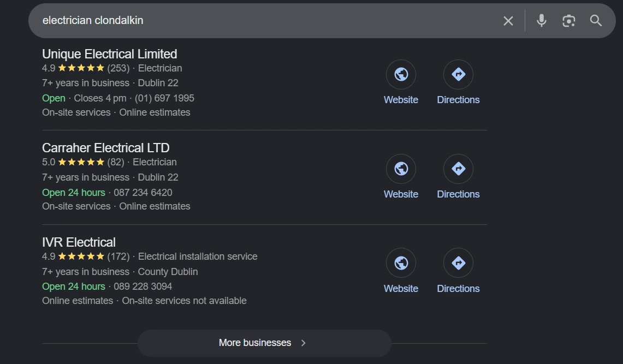Open the Unique Electrical Limited listing title
Viewport: 623px width, 364px height.
tap(110, 54)
